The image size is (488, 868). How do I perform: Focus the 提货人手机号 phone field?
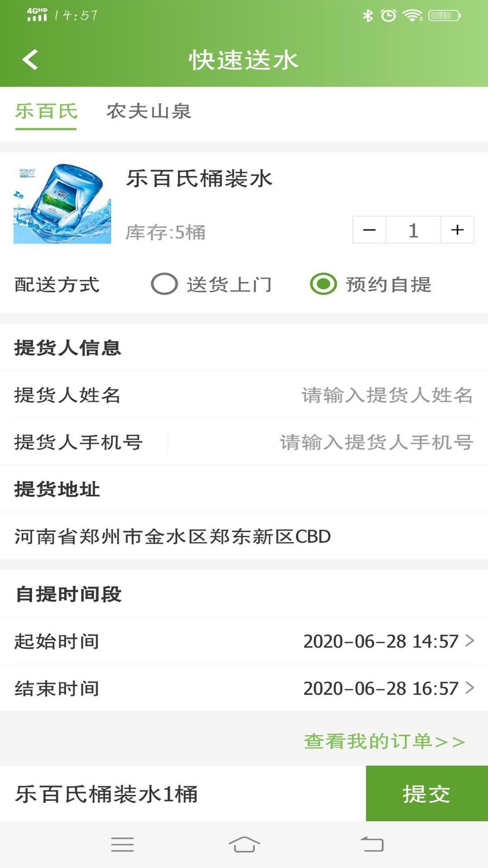375,442
